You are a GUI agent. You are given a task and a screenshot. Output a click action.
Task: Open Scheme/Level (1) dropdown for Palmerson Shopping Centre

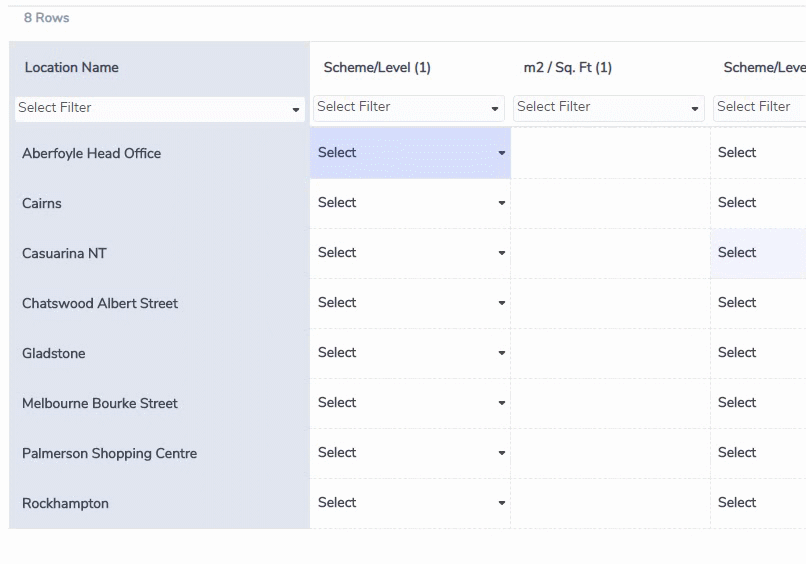click(410, 452)
